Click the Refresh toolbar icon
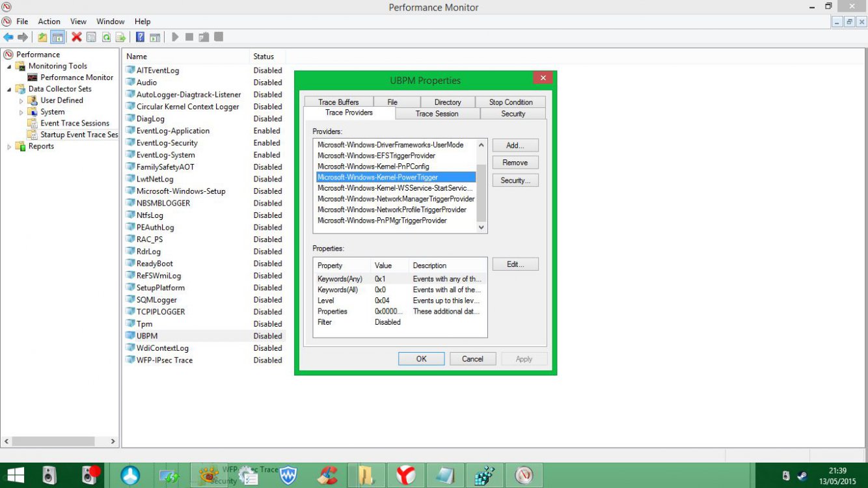The height and width of the screenshot is (488, 868). tap(106, 37)
